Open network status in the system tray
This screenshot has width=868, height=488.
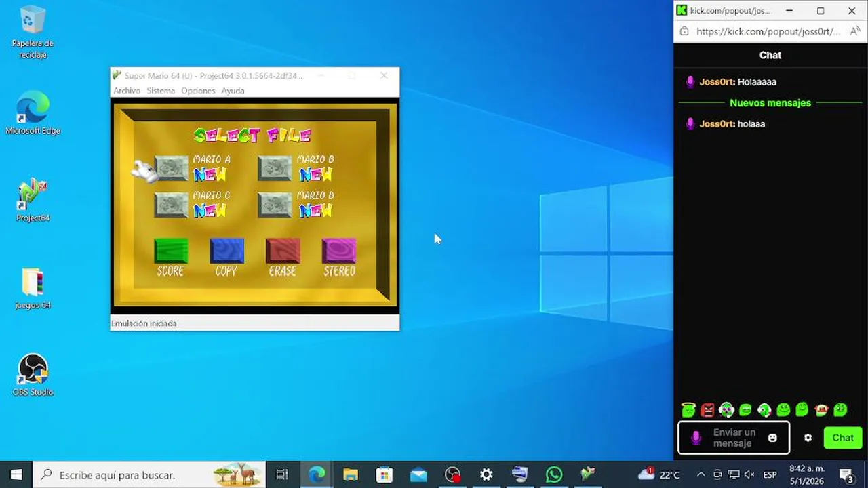[733, 474]
